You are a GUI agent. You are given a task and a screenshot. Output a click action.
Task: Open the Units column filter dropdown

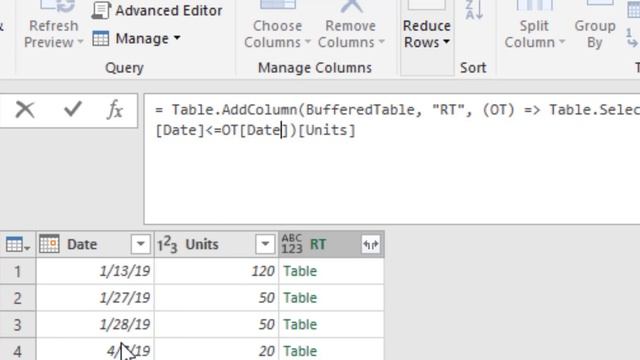pyautogui.click(x=265, y=244)
